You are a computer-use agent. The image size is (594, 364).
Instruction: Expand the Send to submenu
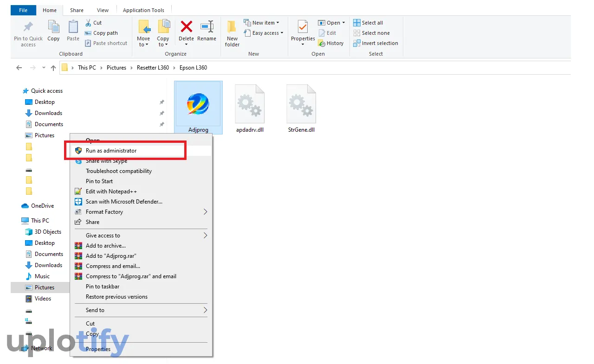click(x=142, y=310)
